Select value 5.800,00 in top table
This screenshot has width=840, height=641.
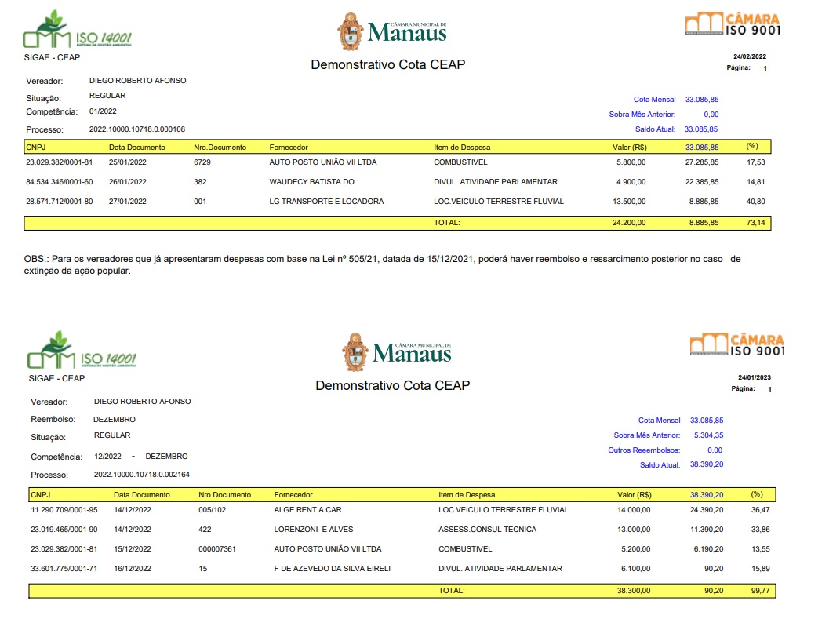pyautogui.click(x=631, y=162)
